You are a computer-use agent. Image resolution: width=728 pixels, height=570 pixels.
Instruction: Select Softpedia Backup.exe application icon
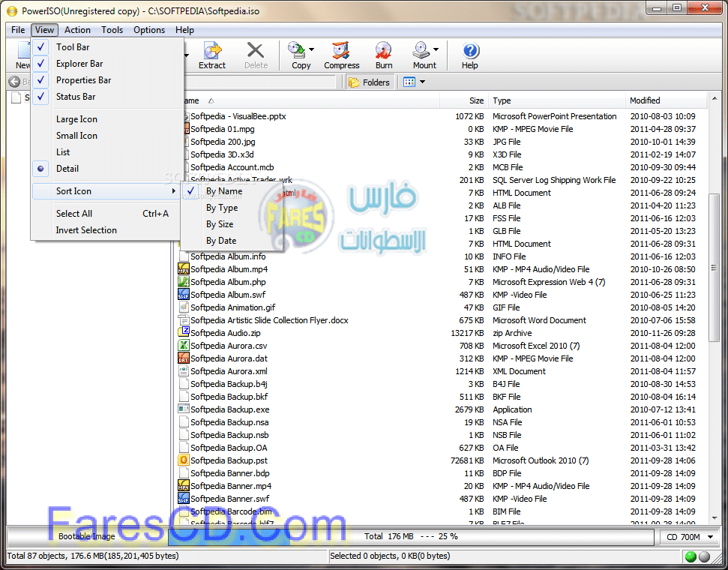click(184, 409)
